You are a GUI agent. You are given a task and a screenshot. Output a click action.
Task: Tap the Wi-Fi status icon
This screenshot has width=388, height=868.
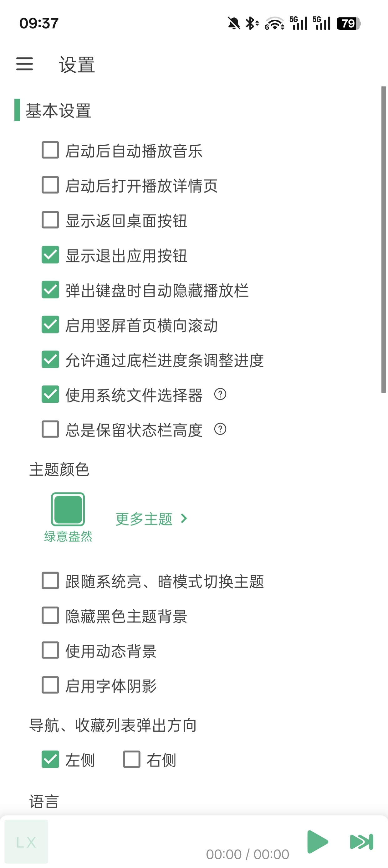[x=274, y=23]
